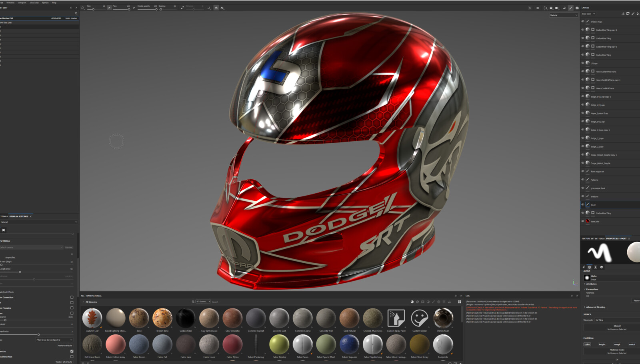Open the Help menu
The width and height of the screenshot is (640, 364).
pyautogui.click(x=54, y=2)
